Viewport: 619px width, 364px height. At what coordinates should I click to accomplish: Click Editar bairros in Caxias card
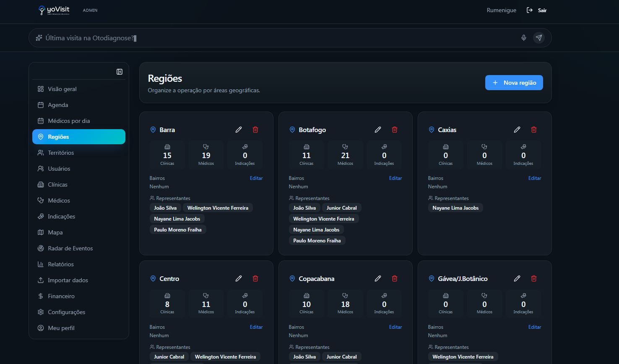point(535,178)
